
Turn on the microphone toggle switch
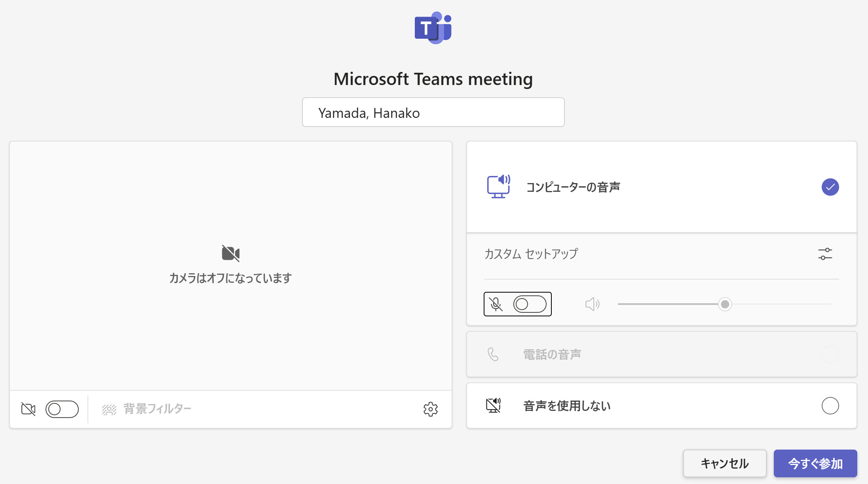530,304
